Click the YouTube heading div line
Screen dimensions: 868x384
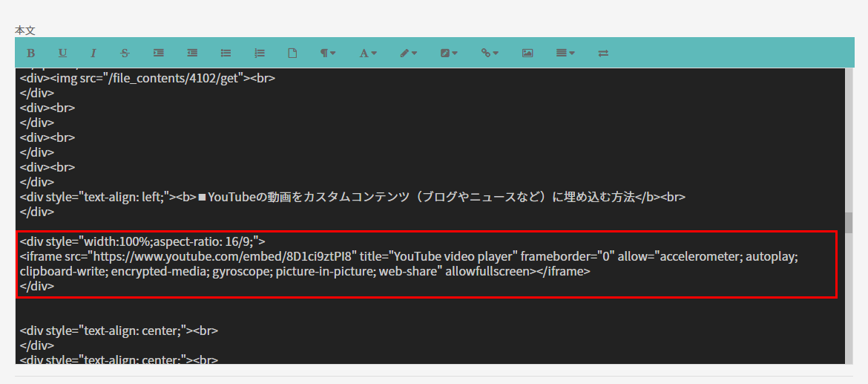tap(352, 197)
